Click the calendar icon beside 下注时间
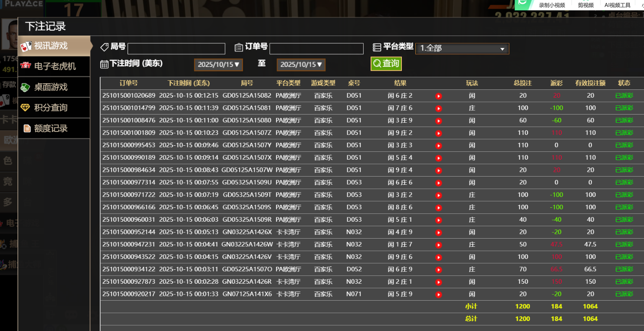The width and height of the screenshot is (644, 331). [104, 64]
